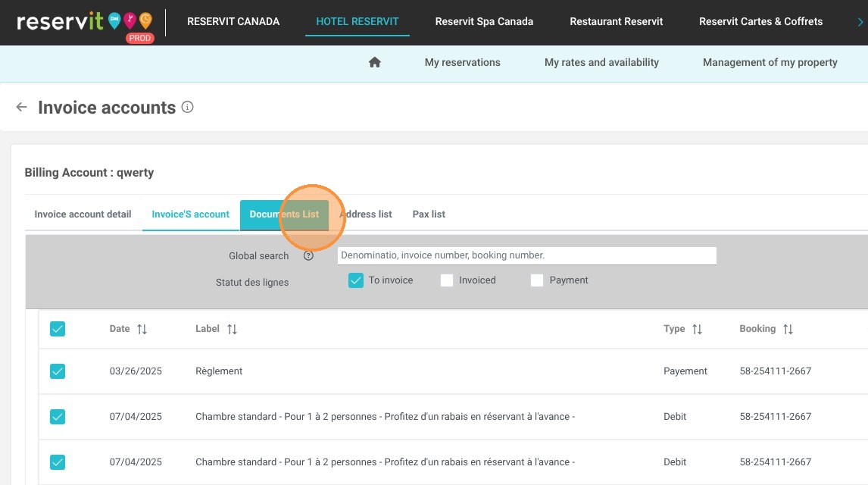Image resolution: width=868 pixels, height=485 pixels.
Task: Click the Global search help icon
Action: [308, 256]
